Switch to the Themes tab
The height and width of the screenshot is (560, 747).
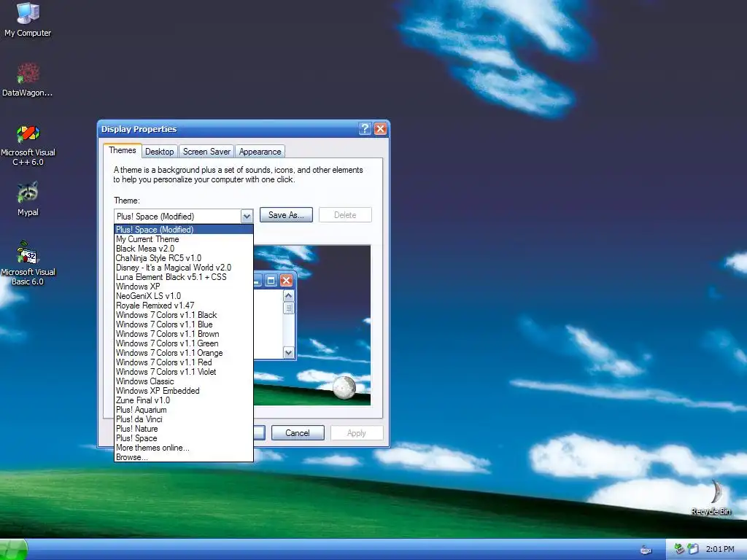(123, 150)
